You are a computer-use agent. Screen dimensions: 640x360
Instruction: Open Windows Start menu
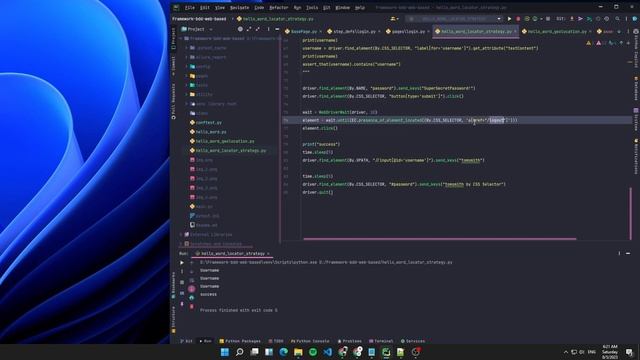[x=224, y=352]
